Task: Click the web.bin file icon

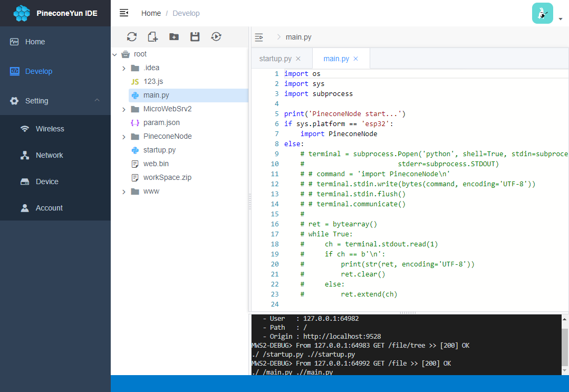Action: (135, 164)
